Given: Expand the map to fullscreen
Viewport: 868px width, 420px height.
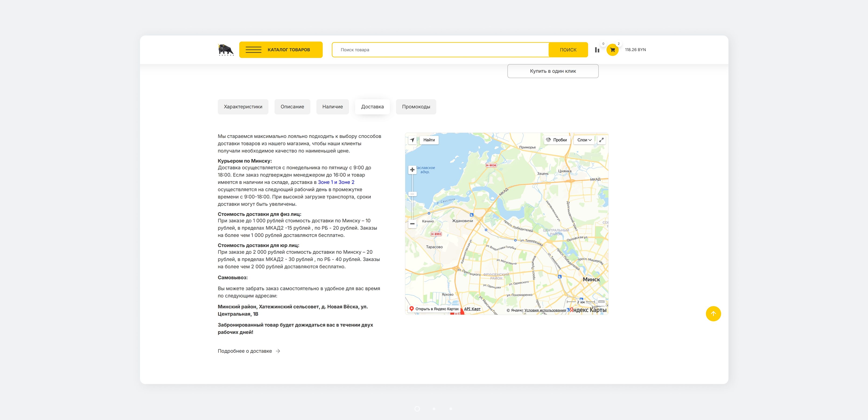Looking at the screenshot, I should coord(601,140).
